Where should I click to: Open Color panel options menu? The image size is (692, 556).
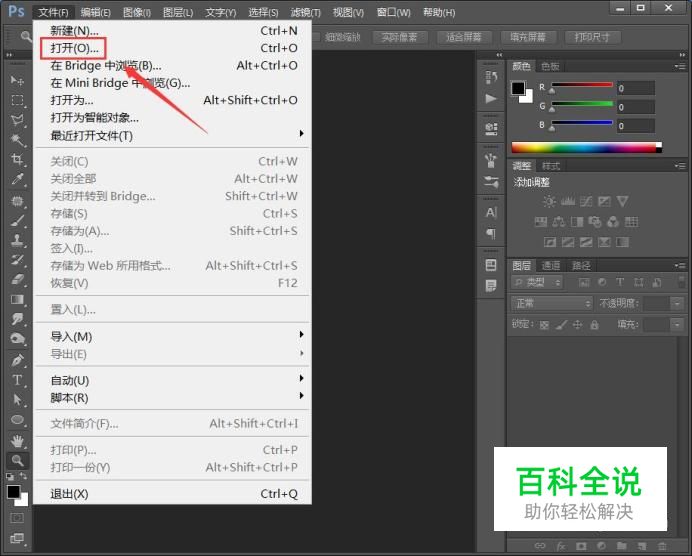coord(680,67)
